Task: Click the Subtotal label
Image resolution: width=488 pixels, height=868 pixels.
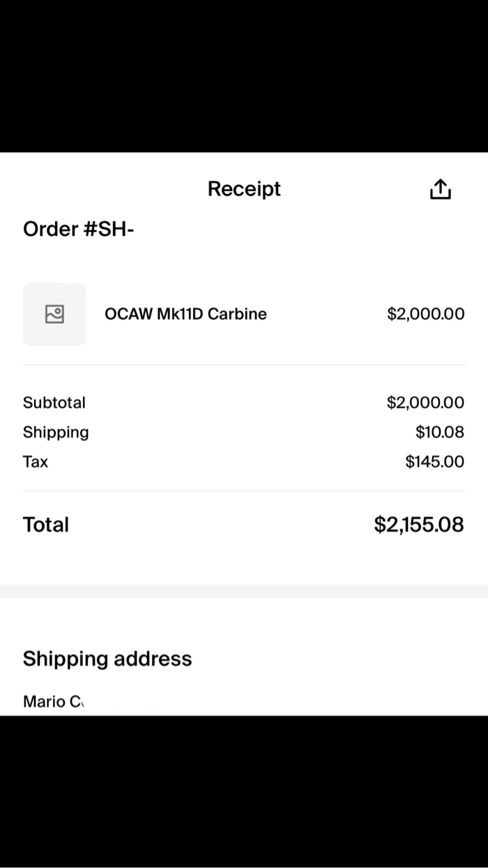Action: pyautogui.click(x=54, y=403)
